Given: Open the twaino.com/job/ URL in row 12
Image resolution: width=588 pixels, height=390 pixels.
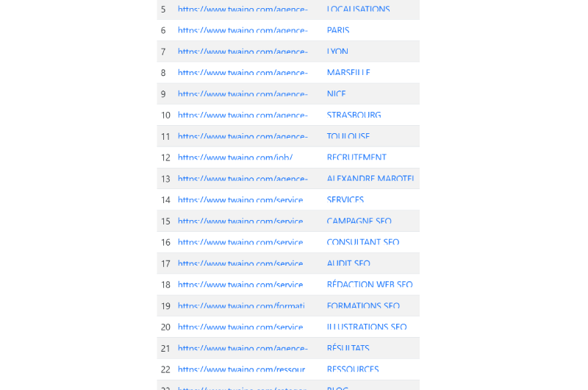Looking at the screenshot, I should pyautogui.click(x=235, y=157).
